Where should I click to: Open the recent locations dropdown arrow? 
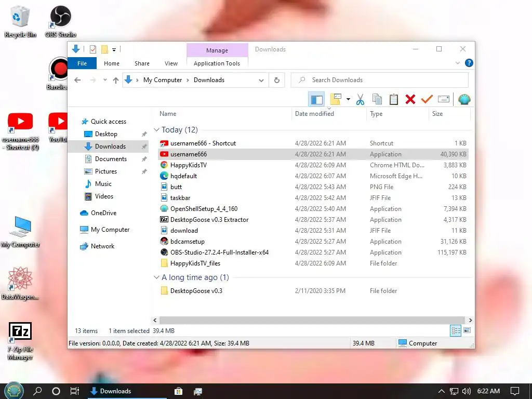(x=105, y=80)
